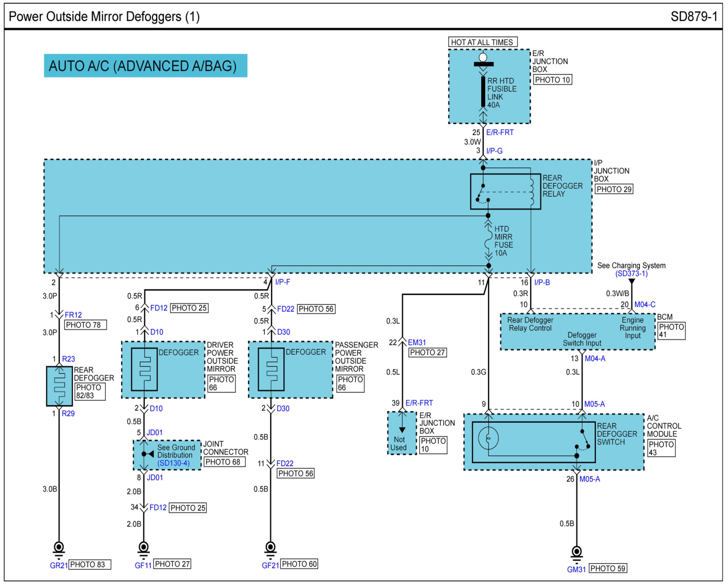Click the GF21 ground symbol

click(270, 548)
